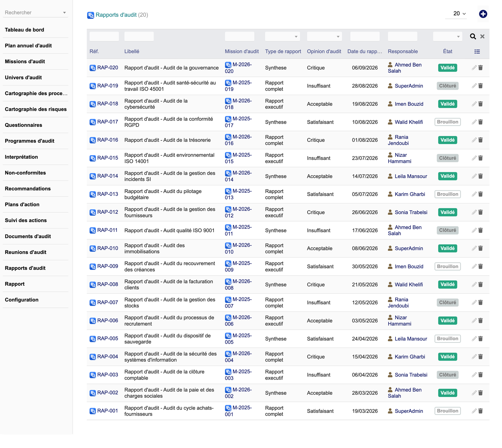Viewport: 502px width, 448px height.
Task: Click Brouillon status badge of RAP-001
Action: [447, 411]
